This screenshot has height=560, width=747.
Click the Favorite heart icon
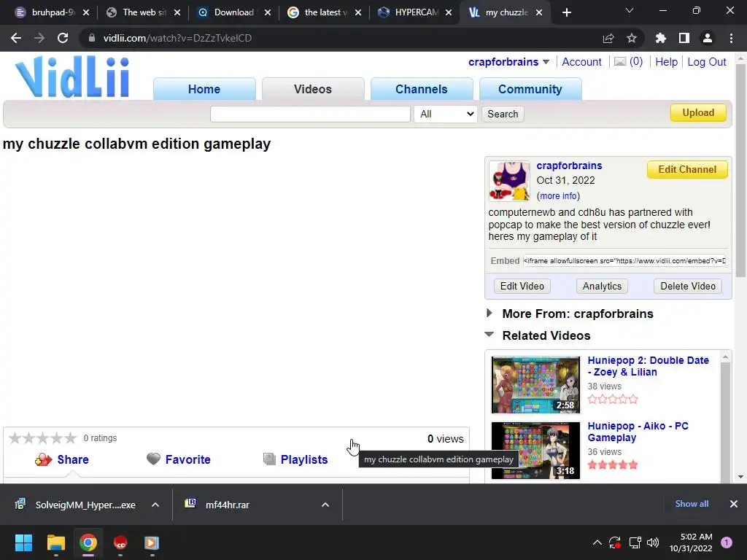click(153, 459)
